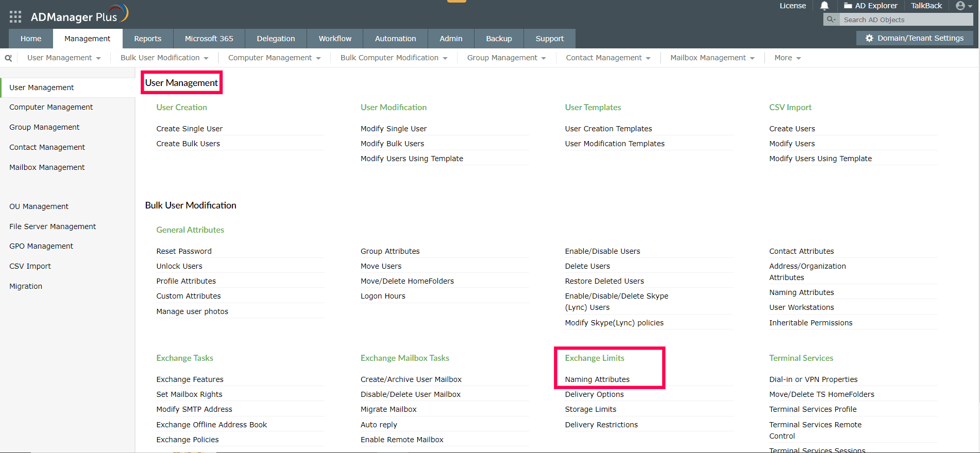Viewport: 980px width, 453px height.
Task: Click the Create Single User link
Action: click(190, 129)
